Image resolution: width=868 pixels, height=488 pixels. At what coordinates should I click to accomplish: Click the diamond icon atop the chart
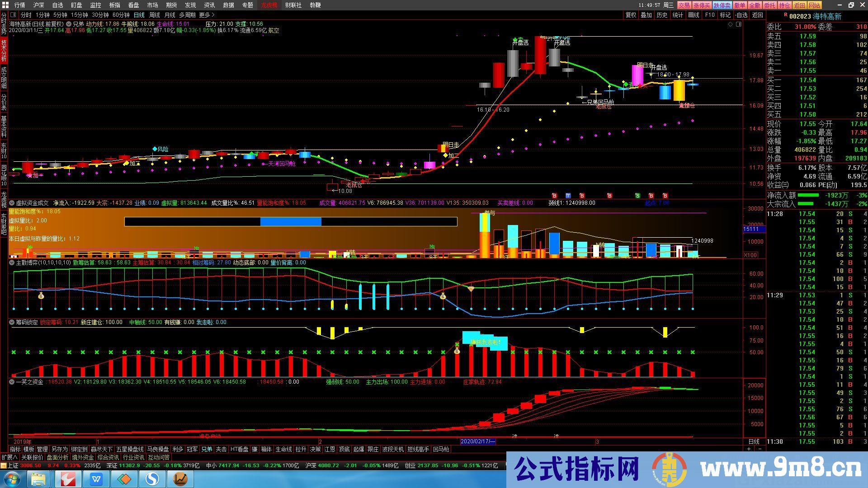(730, 24)
